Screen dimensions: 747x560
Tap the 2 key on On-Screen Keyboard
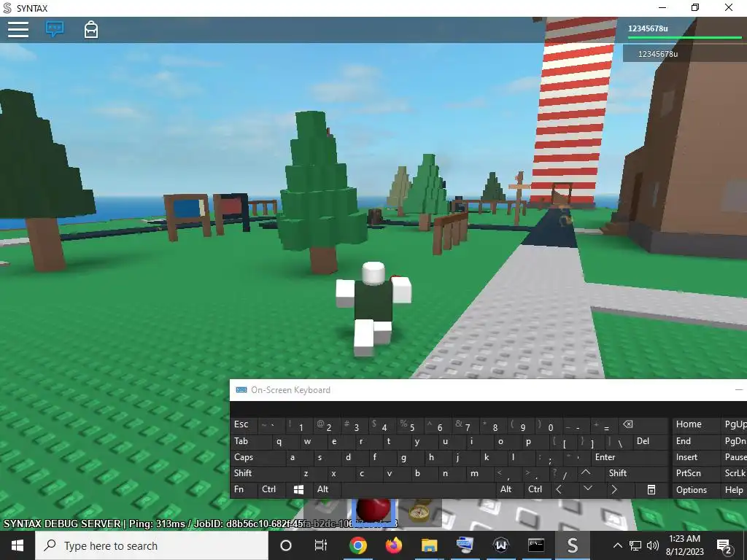coord(326,425)
